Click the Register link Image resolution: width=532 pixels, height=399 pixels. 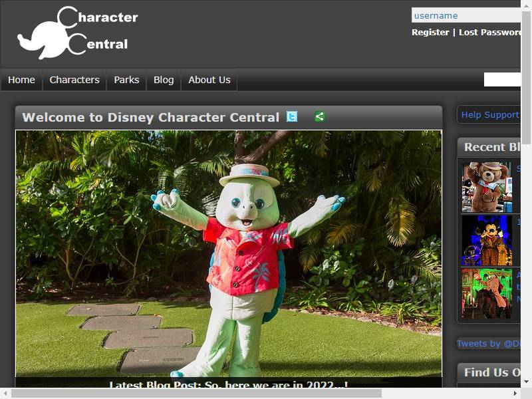pos(430,32)
